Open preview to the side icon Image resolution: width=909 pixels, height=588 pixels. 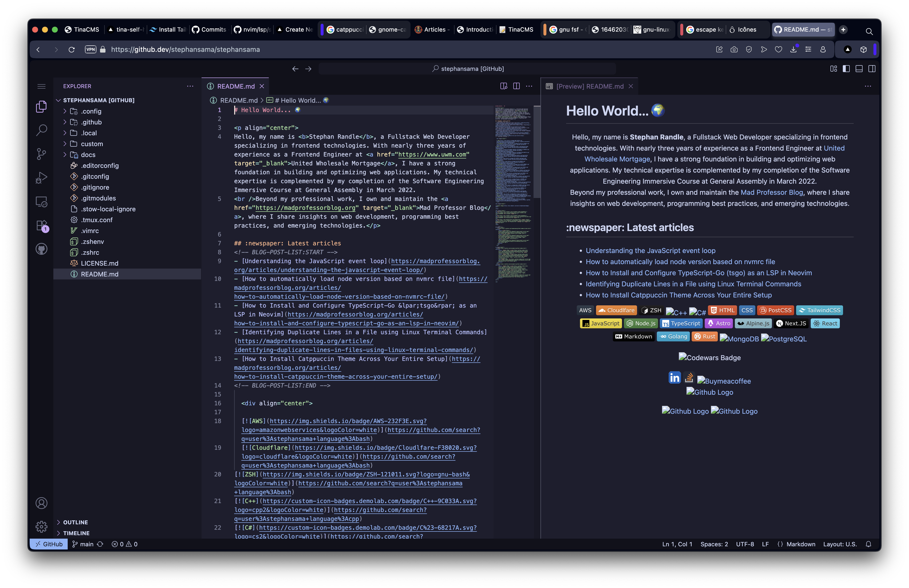[x=504, y=86]
